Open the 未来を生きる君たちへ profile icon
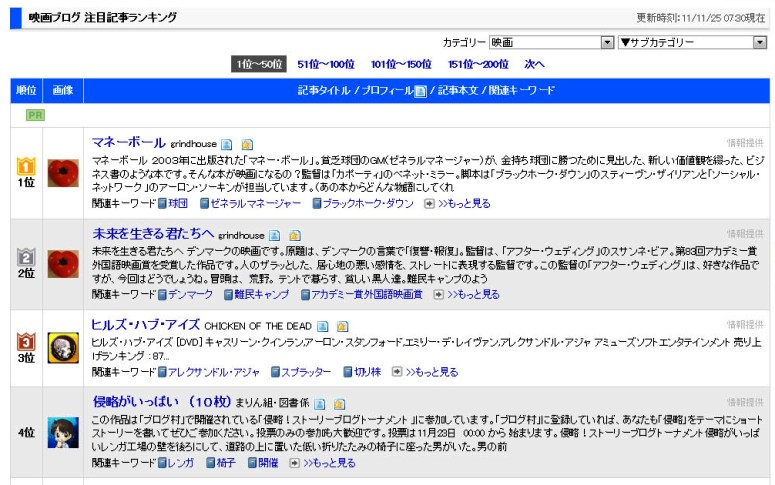Viewport: 775px width, 485px height. pos(275,236)
